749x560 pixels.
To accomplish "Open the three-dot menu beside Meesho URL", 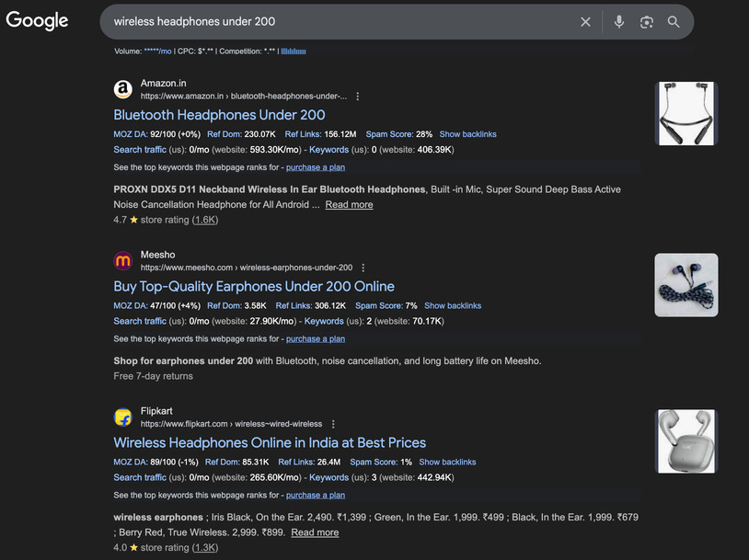I will coord(363,268).
